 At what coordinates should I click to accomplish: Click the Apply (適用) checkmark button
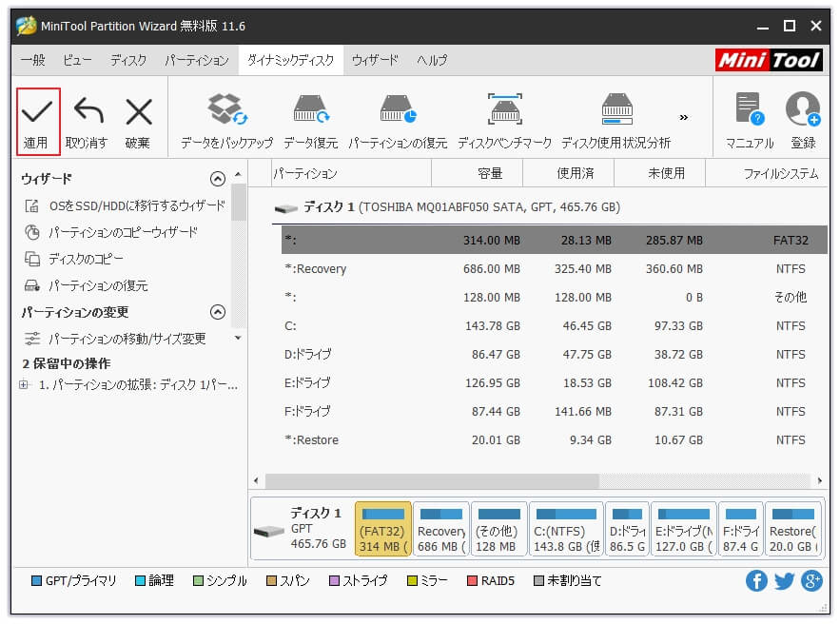point(37,122)
